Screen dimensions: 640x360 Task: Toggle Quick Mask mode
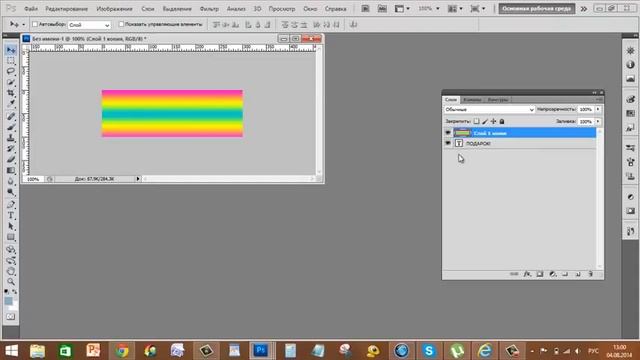tap(11, 317)
